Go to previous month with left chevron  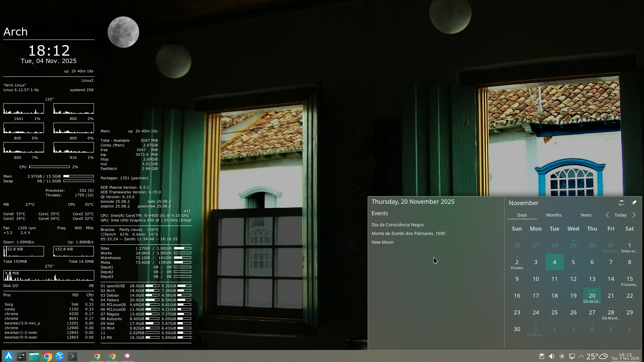607,215
